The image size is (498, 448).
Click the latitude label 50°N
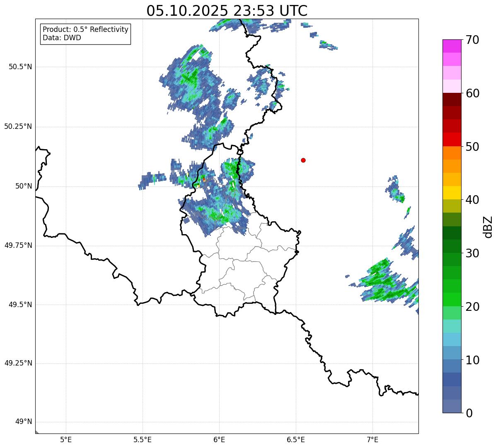pos(24,186)
